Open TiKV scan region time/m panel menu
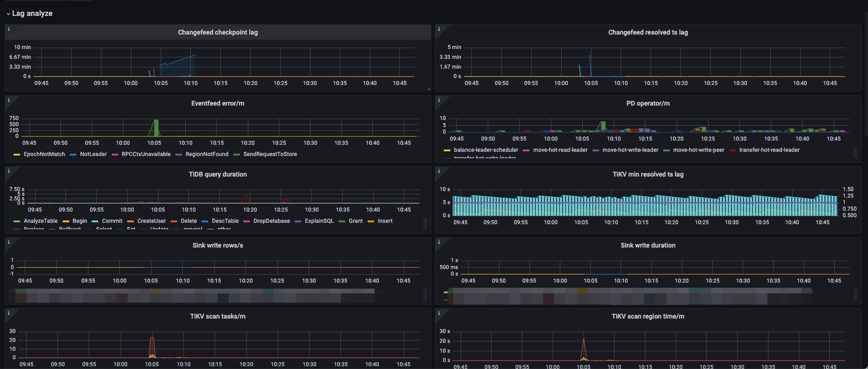868x369 pixels. click(x=648, y=316)
